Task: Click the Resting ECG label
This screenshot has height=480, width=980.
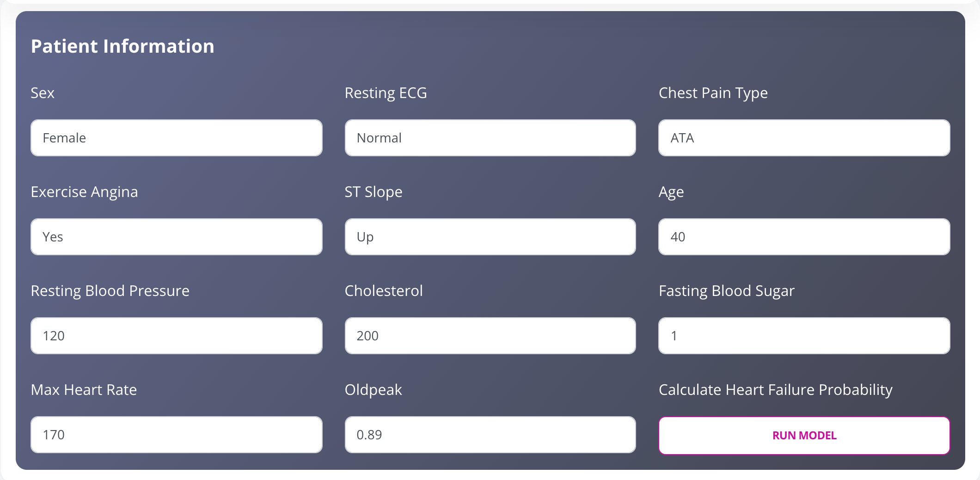Action: click(x=386, y=93)
